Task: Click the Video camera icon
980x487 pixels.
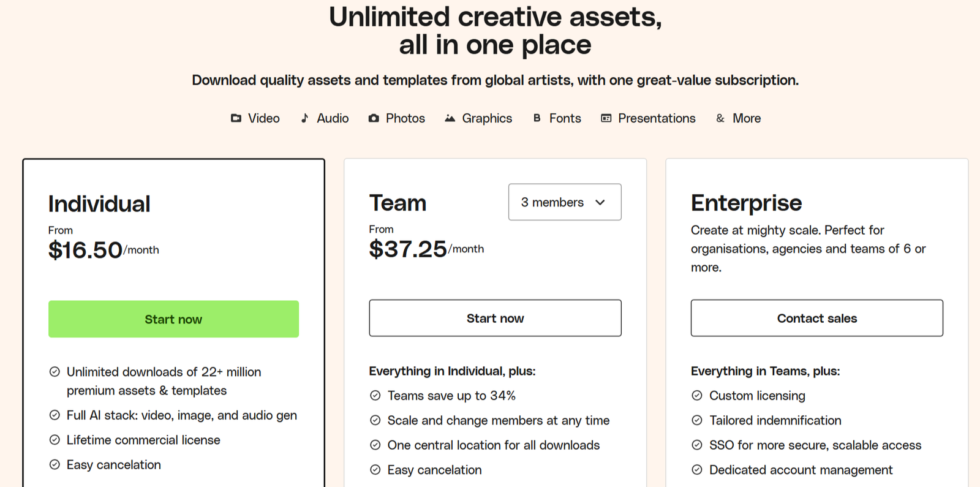Action: coord(236,118)
